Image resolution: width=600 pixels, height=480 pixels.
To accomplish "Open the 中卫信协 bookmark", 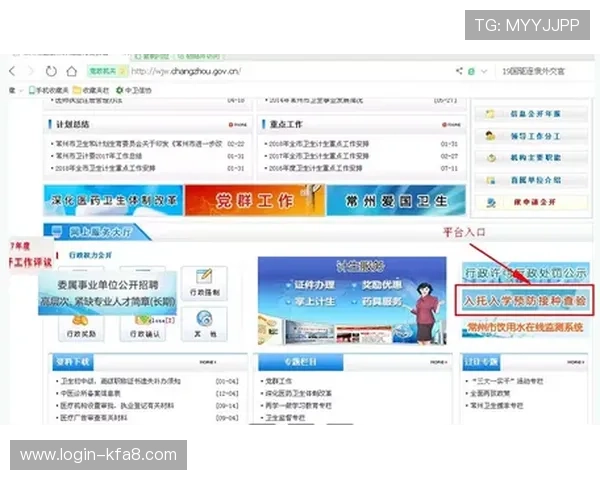I will tap(134, 90).
